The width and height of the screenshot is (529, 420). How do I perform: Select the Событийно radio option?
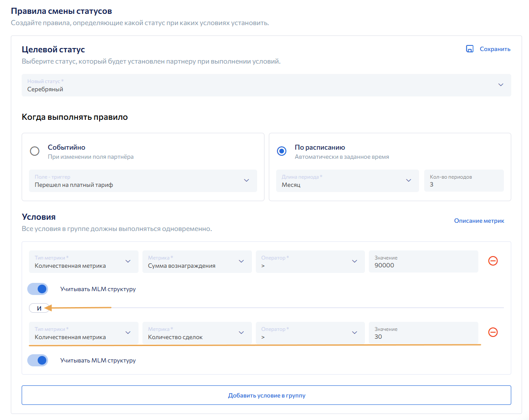(x=35, y=151)
